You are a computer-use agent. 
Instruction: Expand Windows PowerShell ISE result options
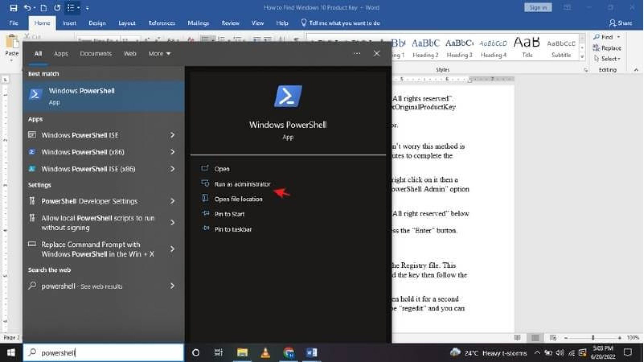tap(173, 135)
